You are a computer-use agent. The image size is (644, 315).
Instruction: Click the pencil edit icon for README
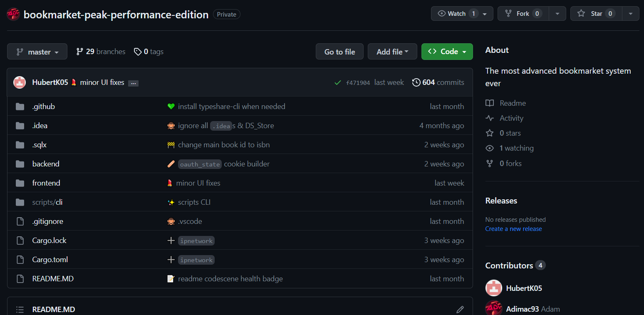pos(460,310)
